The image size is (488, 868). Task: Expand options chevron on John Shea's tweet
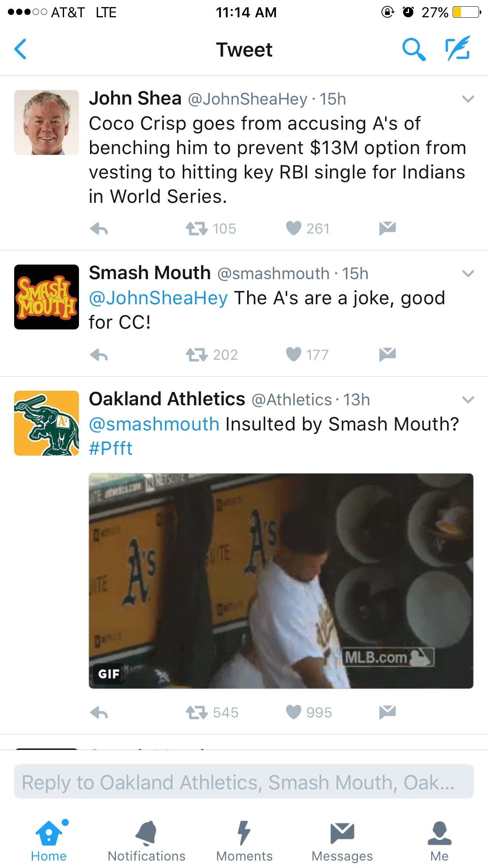click(x=468, y=99)
